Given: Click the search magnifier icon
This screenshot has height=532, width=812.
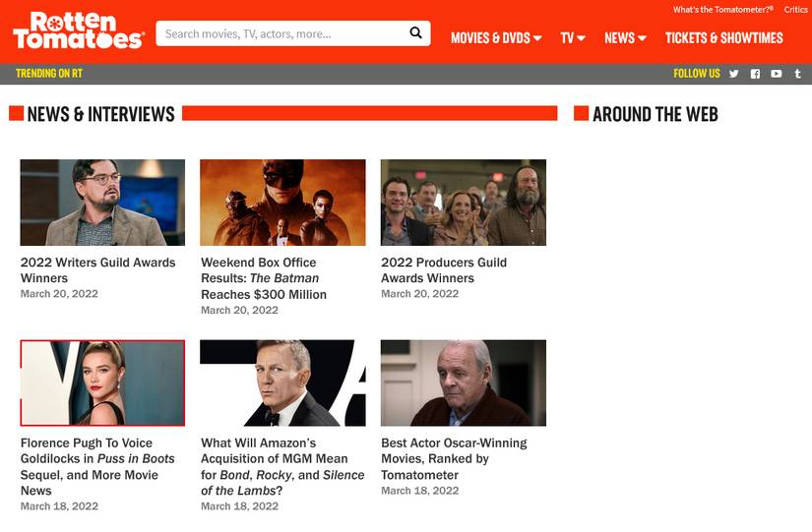Looking at the screenshot, I should pyautogui.click(x=415, y=33).
